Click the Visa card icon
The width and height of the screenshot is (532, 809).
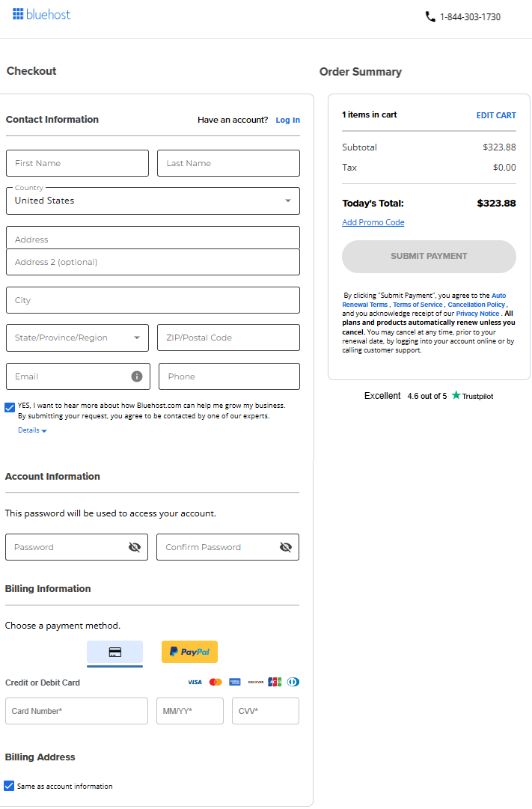point(195,682)
